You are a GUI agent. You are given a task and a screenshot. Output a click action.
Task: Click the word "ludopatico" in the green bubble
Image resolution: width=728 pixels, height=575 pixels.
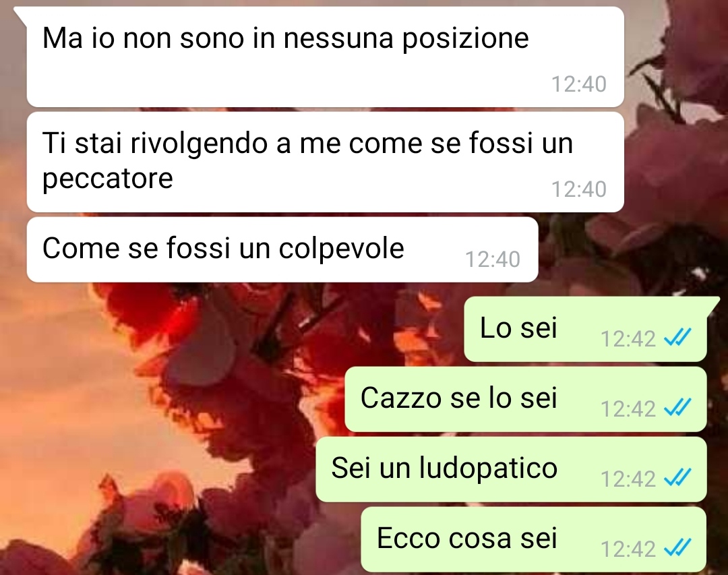point(489,469)
